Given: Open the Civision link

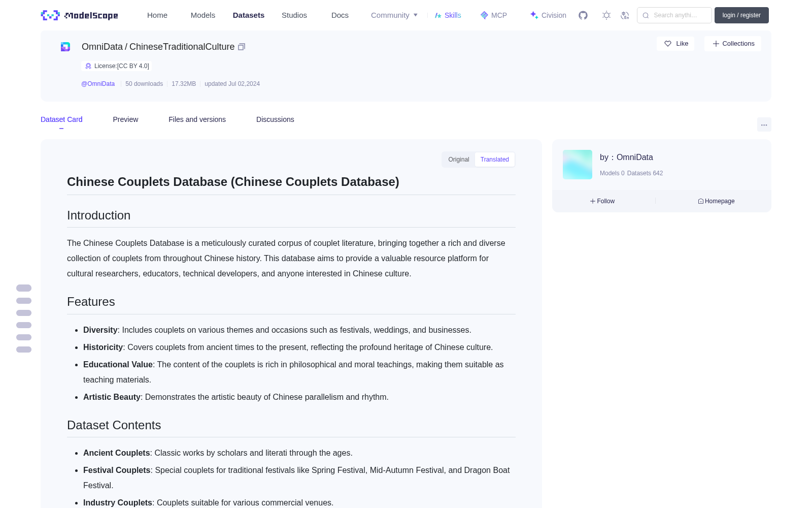Looking at the screenshot, I should click(x=548, y=15).
